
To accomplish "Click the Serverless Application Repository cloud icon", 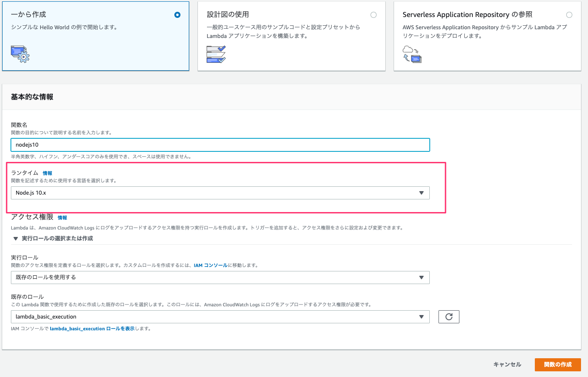I will [411, 55].
